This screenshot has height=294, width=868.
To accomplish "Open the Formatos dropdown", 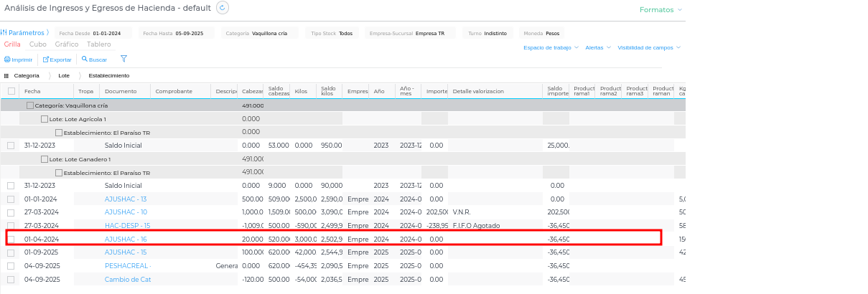I will tap(661, 10).
